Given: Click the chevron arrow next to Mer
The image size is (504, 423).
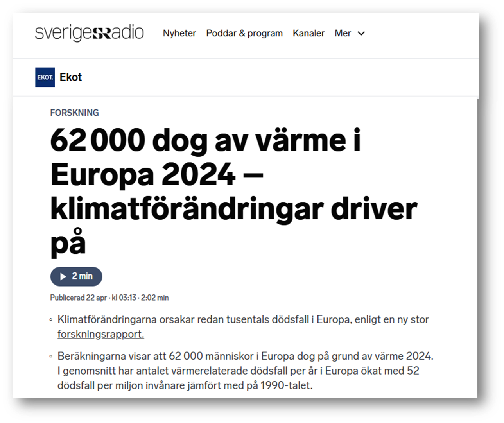Looking at the screenshot, I should coord(361,34).
